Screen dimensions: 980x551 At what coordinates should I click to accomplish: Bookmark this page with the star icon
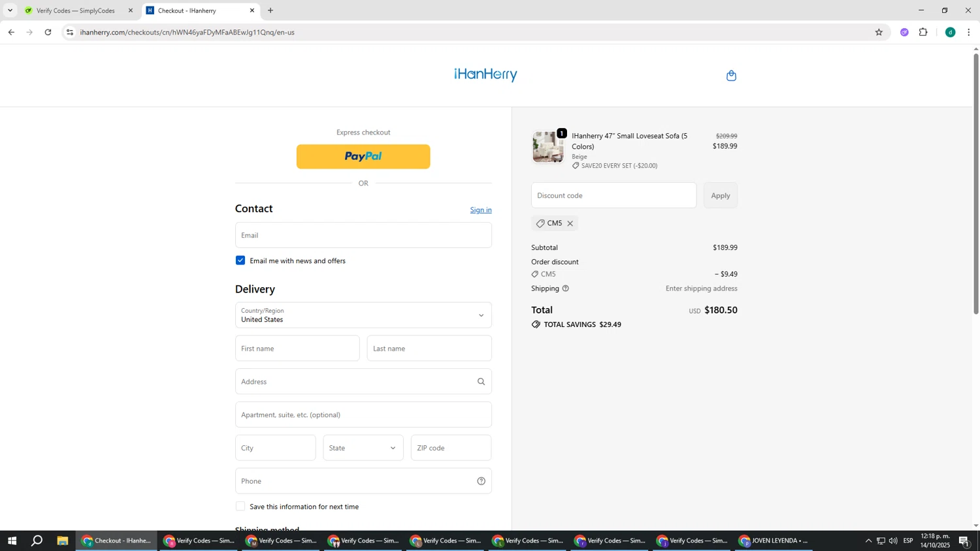point(879,32)
